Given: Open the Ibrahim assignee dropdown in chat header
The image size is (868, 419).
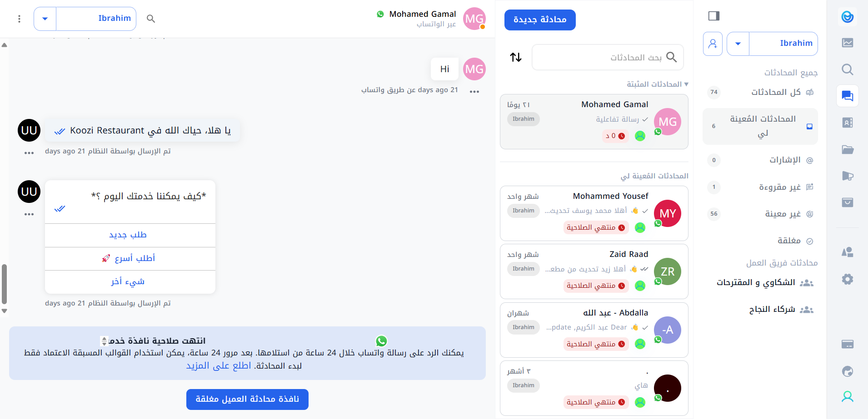Looking at the screenshot, I should (45, 19).
